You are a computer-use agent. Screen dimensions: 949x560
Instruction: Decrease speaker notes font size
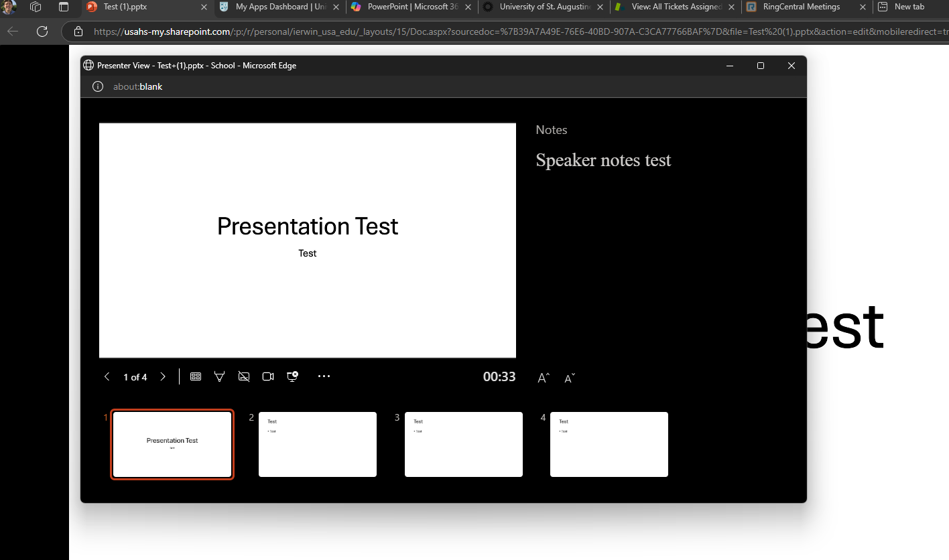coord(570,378)
